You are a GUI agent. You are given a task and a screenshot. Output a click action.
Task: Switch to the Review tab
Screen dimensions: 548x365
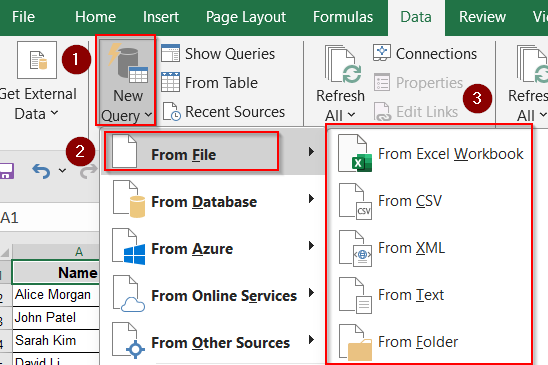click(x=482, y=17)
